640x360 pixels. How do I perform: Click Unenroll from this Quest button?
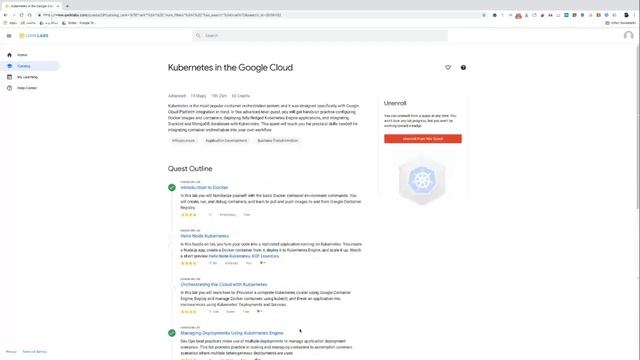click(x=423, y=139)
